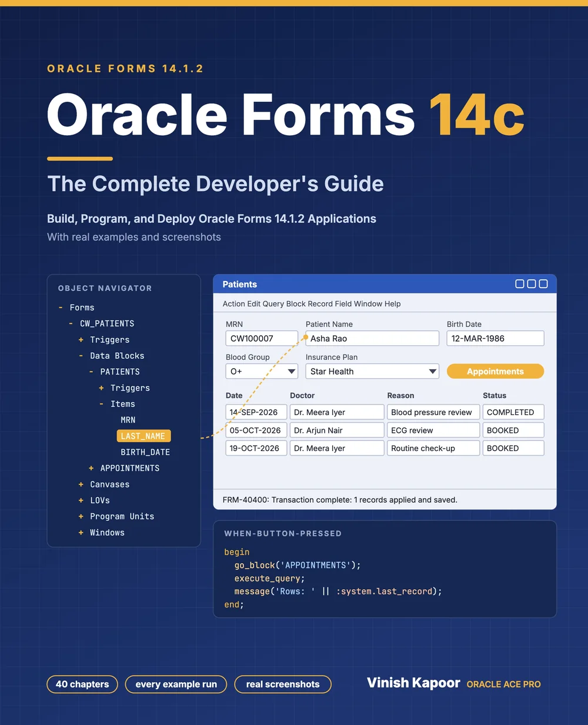Open the Action menu
This screenshot has width=588, height=725.
(x=234, y=304)
